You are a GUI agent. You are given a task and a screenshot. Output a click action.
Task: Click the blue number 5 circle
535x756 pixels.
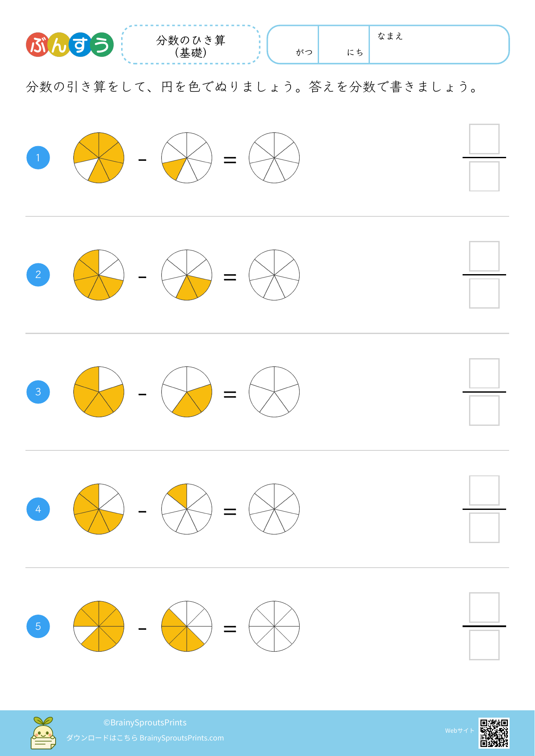pyautogui.click(x=38, y=627)
